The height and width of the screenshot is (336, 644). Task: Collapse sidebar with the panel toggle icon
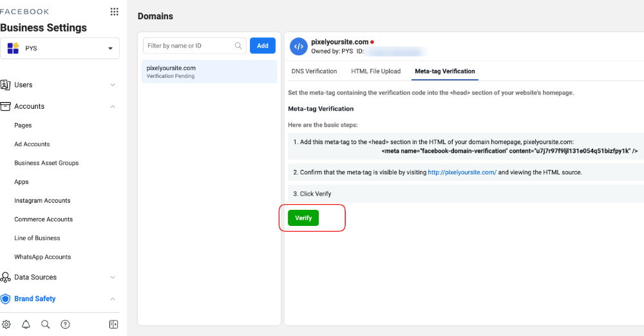(x=114, y=324)
